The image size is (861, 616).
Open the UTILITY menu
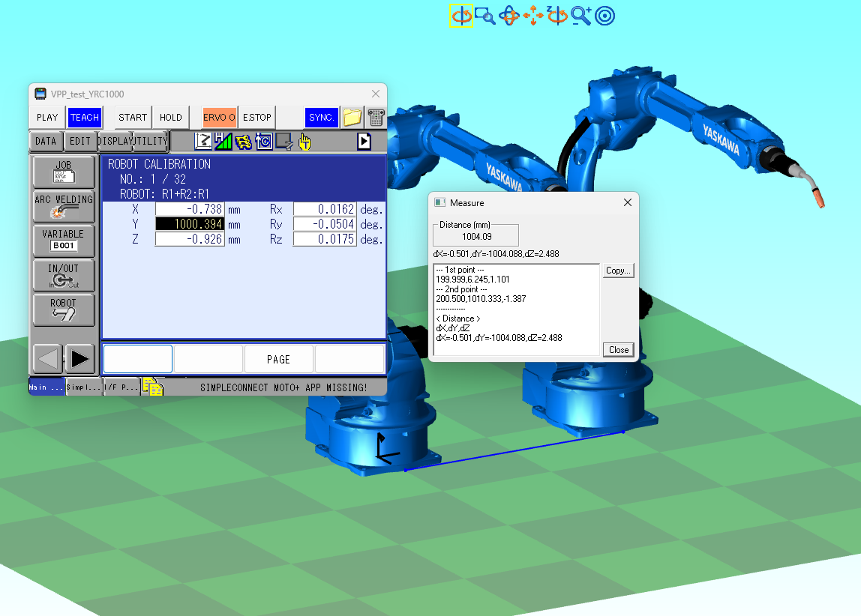pyautogui.click(x=151, y=141)
